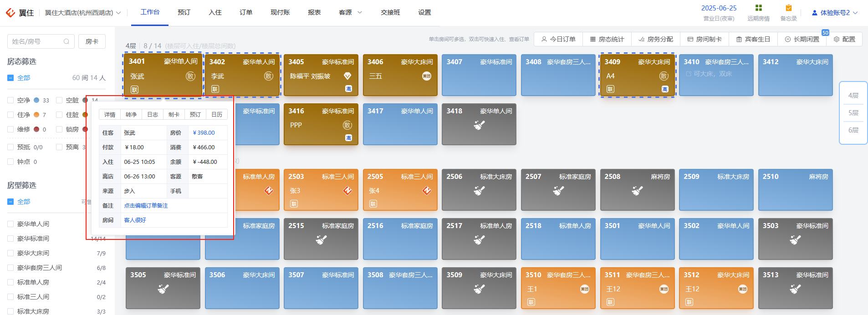
Task: Click the broom icon on room 2506
Action: (x=479, y=191)
